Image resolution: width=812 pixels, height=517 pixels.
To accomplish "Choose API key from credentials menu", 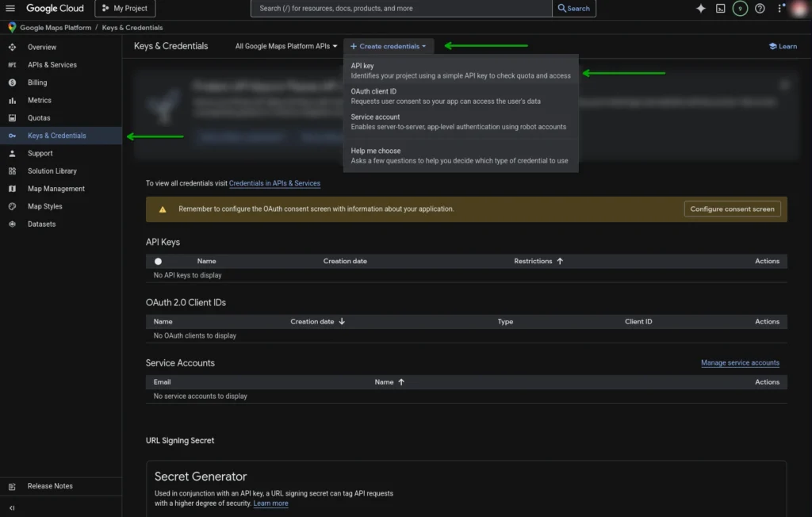I will (x=461, y=71).
